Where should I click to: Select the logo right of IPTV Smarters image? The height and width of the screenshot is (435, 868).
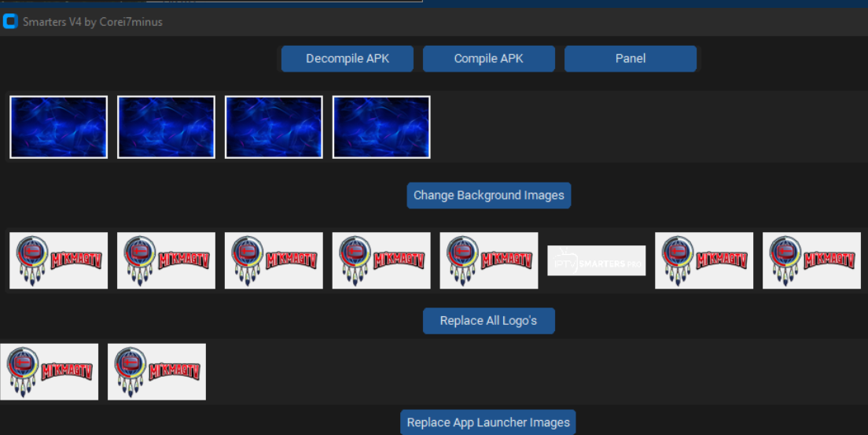tap(704, 260)
